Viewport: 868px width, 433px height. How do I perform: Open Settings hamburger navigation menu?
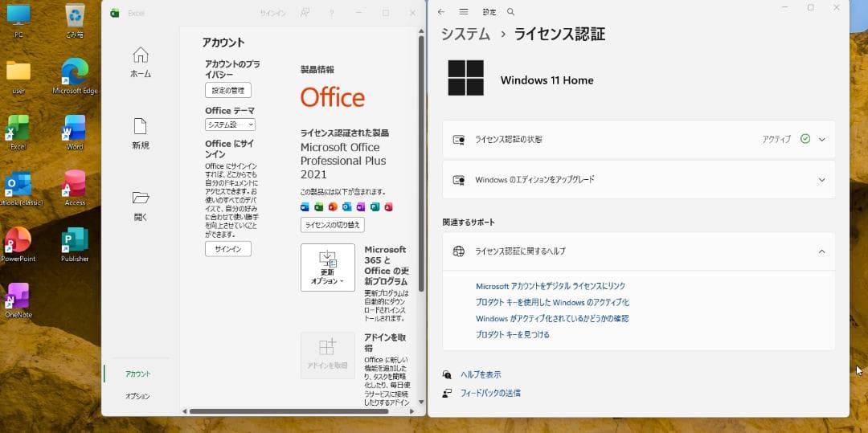(x=464, y=11)
